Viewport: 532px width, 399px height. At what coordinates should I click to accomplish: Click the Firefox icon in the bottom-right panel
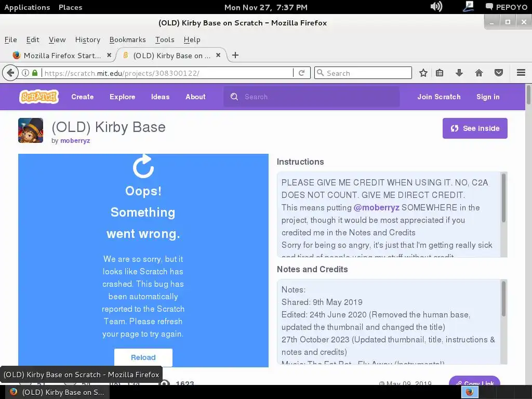470,392
